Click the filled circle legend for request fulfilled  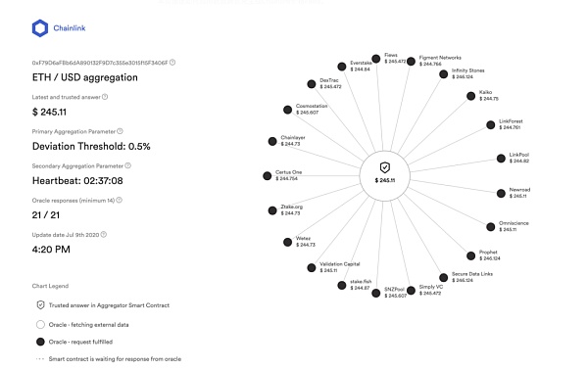[x=40, y=342]
